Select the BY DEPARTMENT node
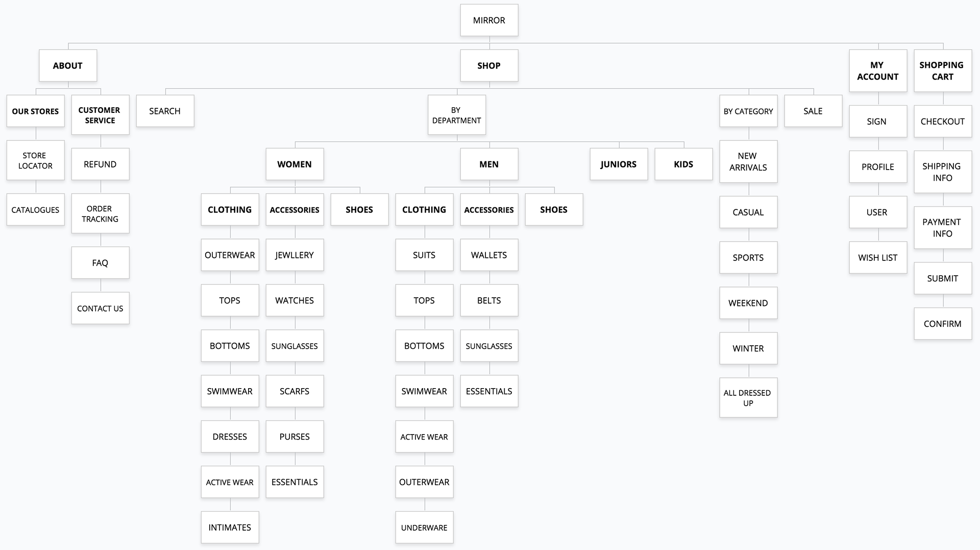The height and width of the screenshot is (550, 980). (457, 115)
